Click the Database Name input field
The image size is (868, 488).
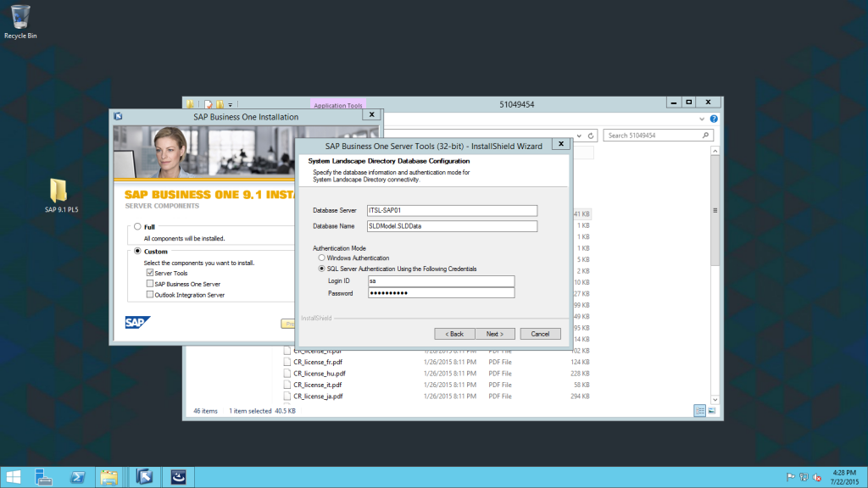click(x=452, y=225)
